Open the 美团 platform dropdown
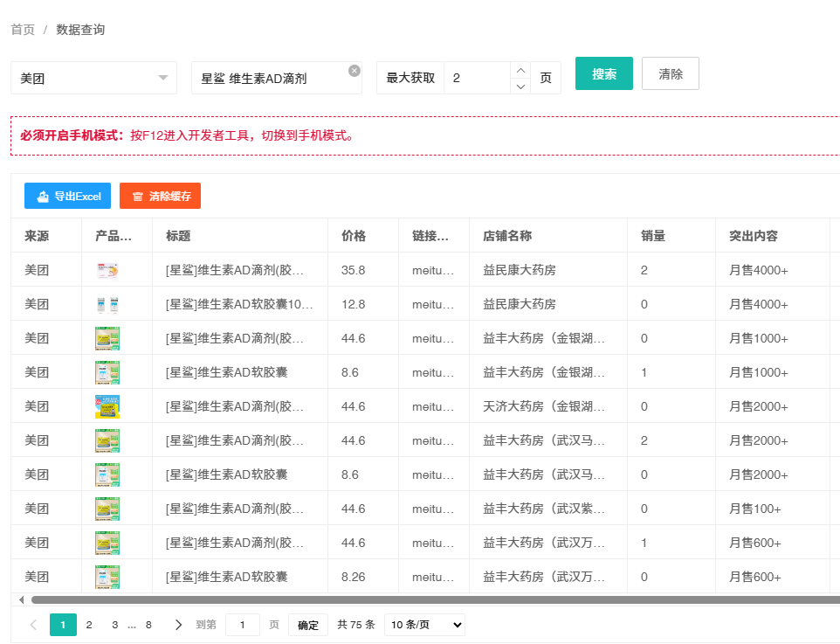Viewport: 840px width, 644px height. pos(93,78)
